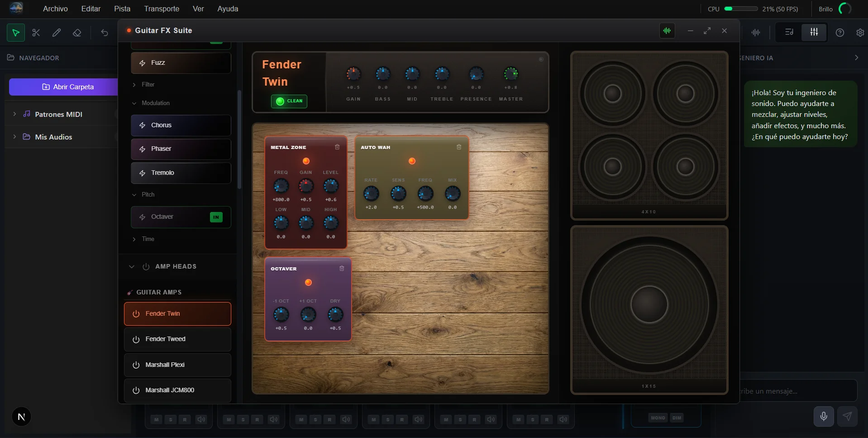Toggle the Octaver pedal power LED
This screenshot has height=438, width=868.
(x=308, y=283)
